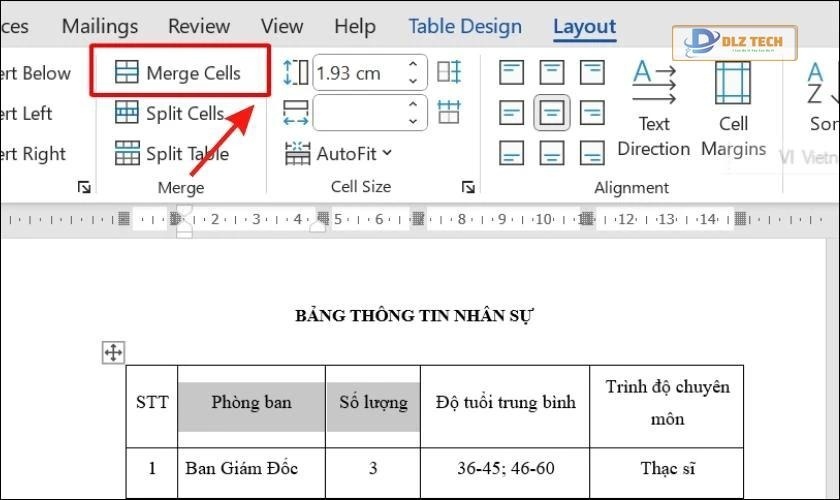Select Align Bottom Left alignment

click(x=511, y=153)
